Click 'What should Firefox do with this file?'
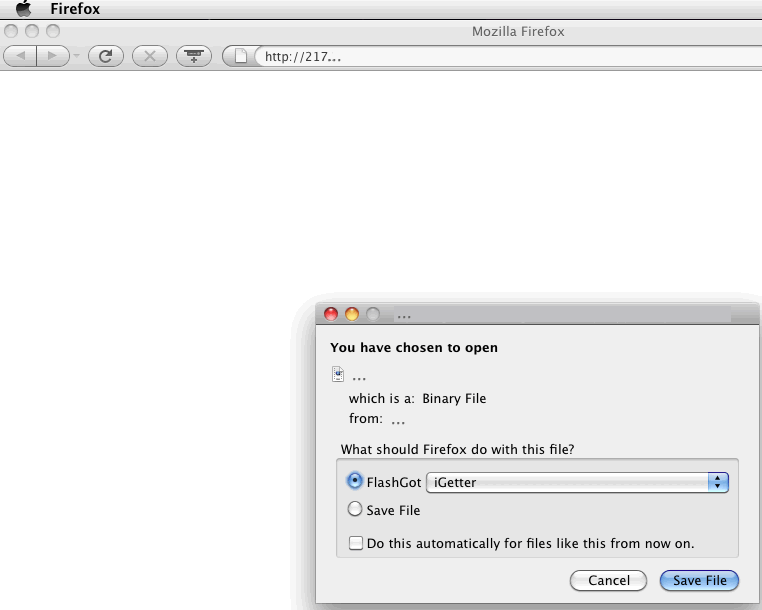This screenshot has width=762, height=610. 457,449
